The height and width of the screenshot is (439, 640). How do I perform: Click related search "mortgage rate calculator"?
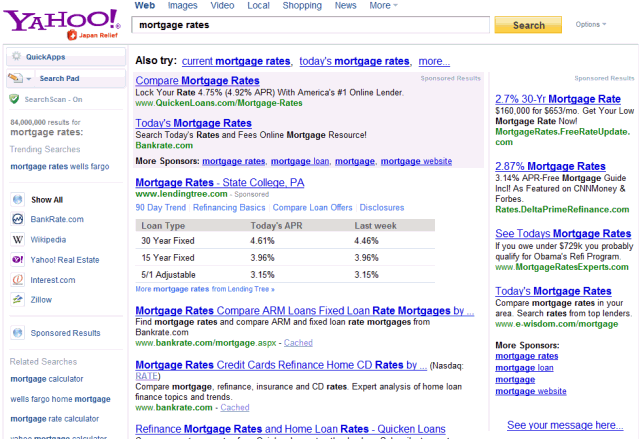tap(55, 419)
